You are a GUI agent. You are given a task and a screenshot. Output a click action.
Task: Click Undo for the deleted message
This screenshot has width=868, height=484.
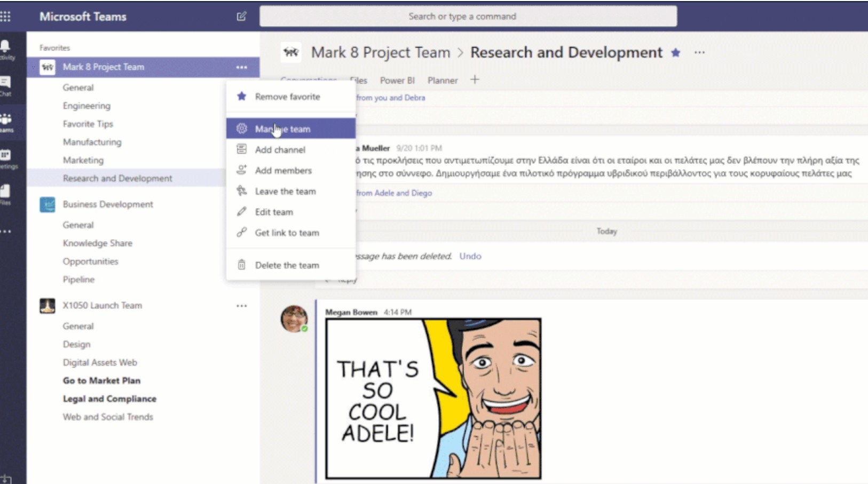coord(470,256)
